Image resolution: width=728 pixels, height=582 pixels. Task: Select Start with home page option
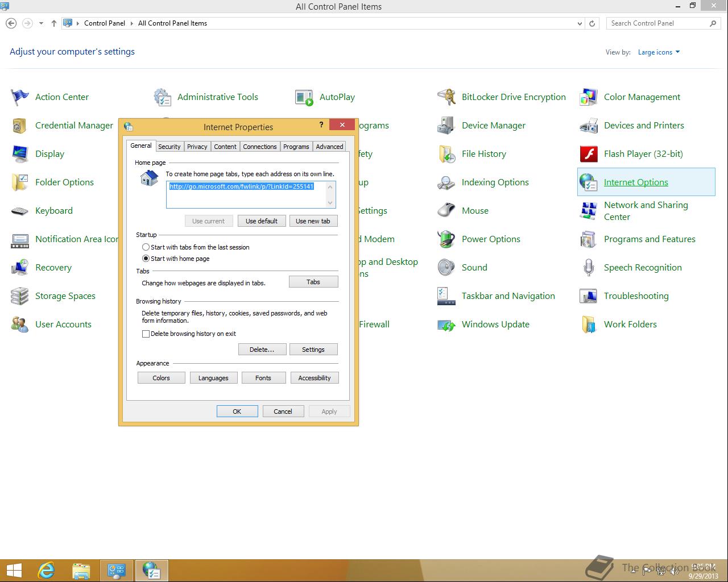146,259
